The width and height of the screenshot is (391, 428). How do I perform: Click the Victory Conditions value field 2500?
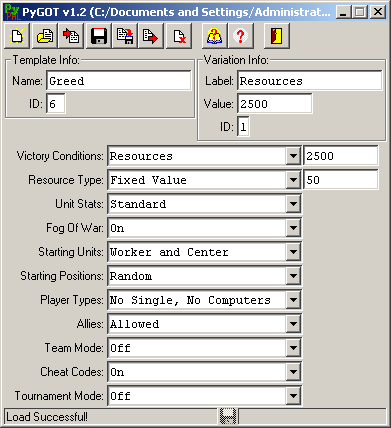[341, 156]
